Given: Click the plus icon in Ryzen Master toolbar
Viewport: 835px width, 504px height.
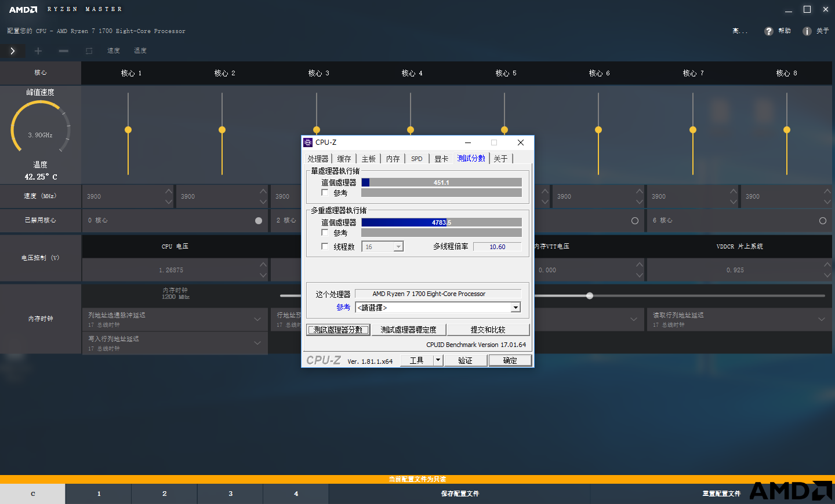Looking at the screenshot, I should click(x=38, y=51).
